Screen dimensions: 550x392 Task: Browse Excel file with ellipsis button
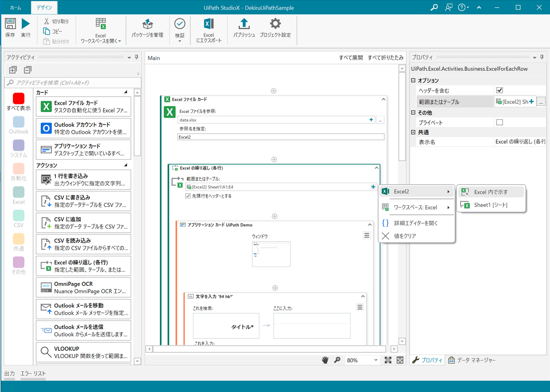tap(380, 120)
